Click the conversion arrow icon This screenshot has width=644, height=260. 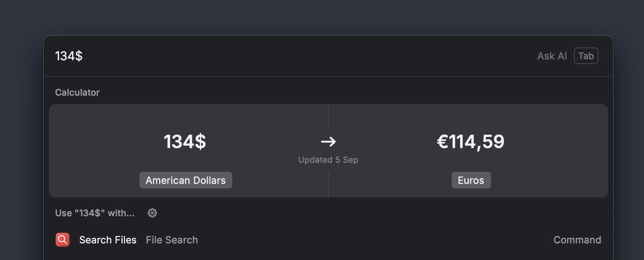coord(328,142)
